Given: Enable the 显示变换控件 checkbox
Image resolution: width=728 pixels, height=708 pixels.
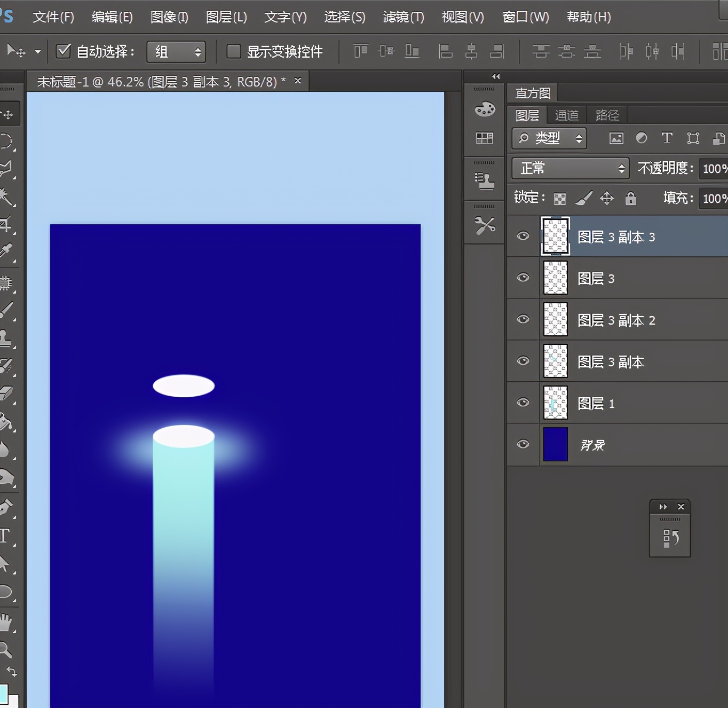Looking at the screenshot, I should [x=234, y=51].
